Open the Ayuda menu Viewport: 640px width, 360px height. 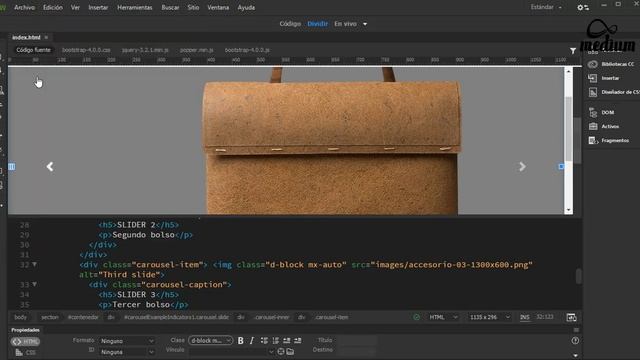pyautogui.click(x=246, y=7)
